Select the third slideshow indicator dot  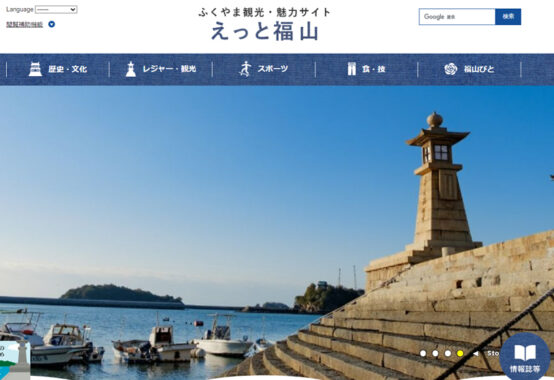[448, 354]
